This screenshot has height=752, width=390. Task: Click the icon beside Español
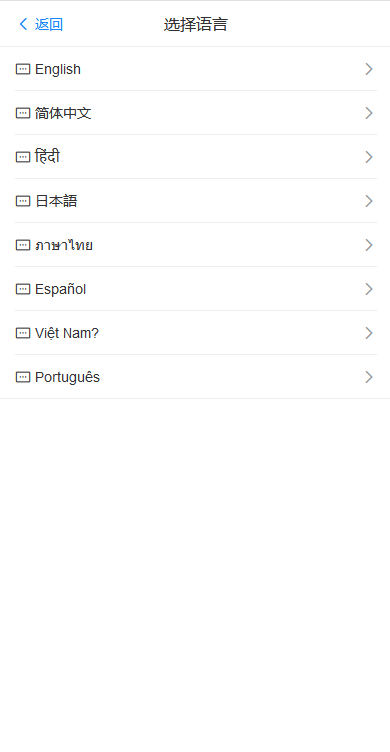click(23, 289)
